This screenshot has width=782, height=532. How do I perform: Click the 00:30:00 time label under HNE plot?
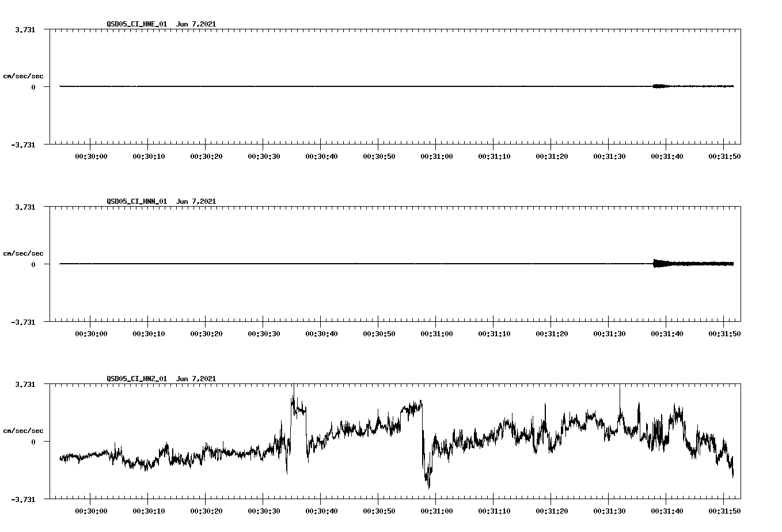pyautogui.click(x=91, y=157)
